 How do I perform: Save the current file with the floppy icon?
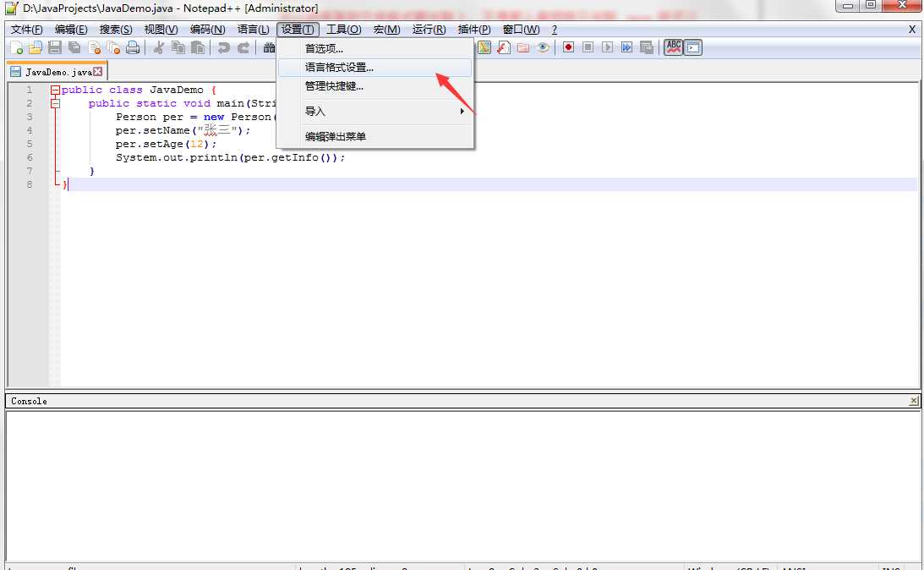coord(55,47)
